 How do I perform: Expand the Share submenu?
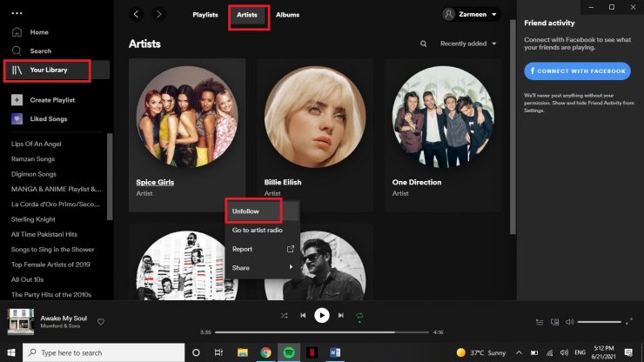pyautogui.click(x=262, y=267)
